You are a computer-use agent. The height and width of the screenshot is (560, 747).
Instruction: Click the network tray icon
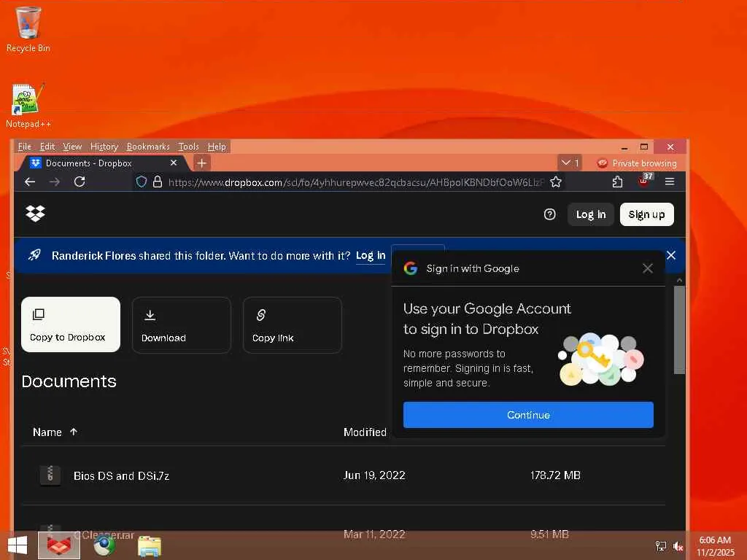pos(661,546)
